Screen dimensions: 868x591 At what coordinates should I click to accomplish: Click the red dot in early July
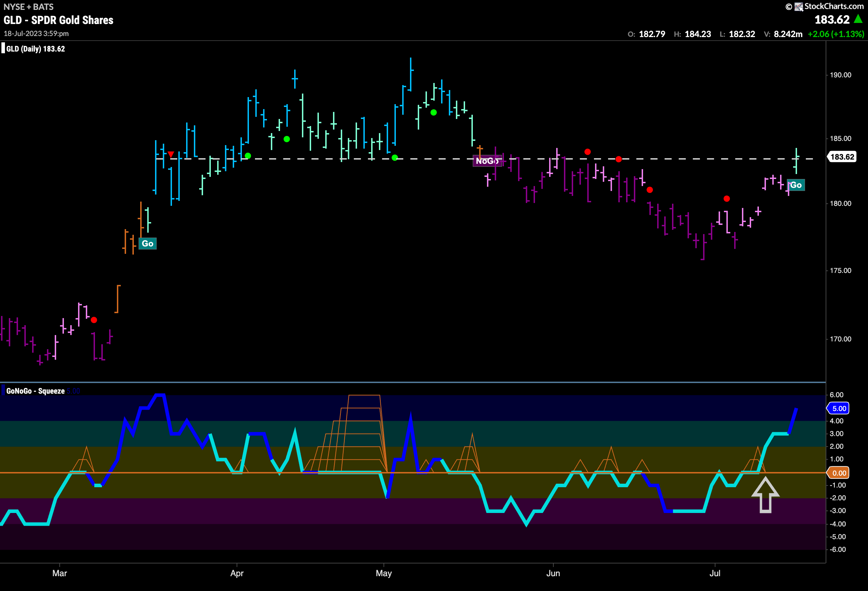pos(726,199)
